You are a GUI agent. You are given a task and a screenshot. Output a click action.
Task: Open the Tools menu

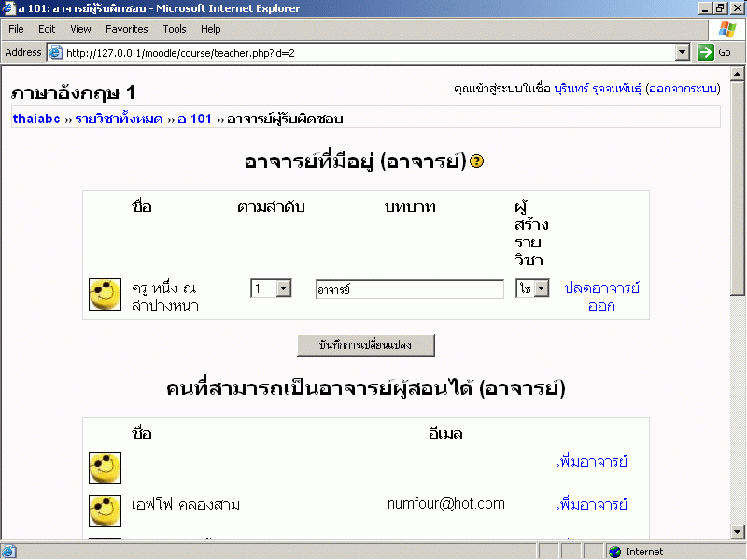175,29
